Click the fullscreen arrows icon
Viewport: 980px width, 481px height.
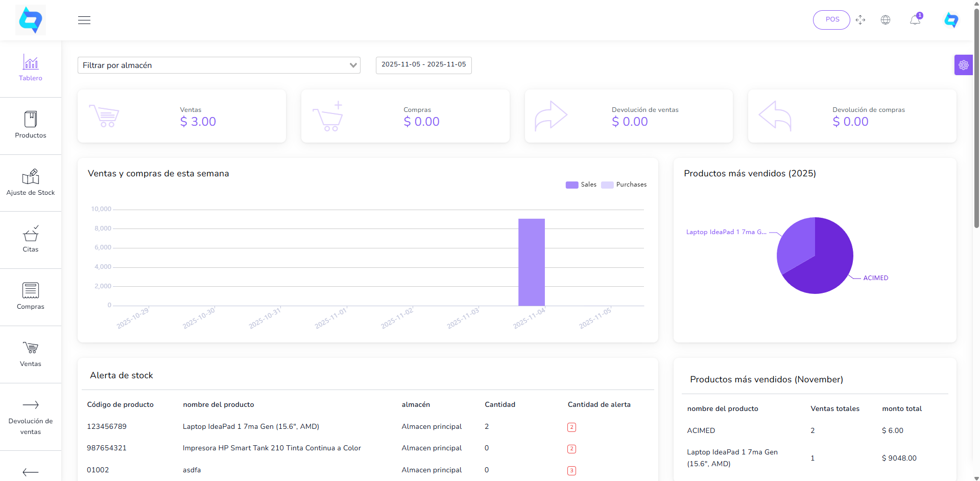point(861,20)
